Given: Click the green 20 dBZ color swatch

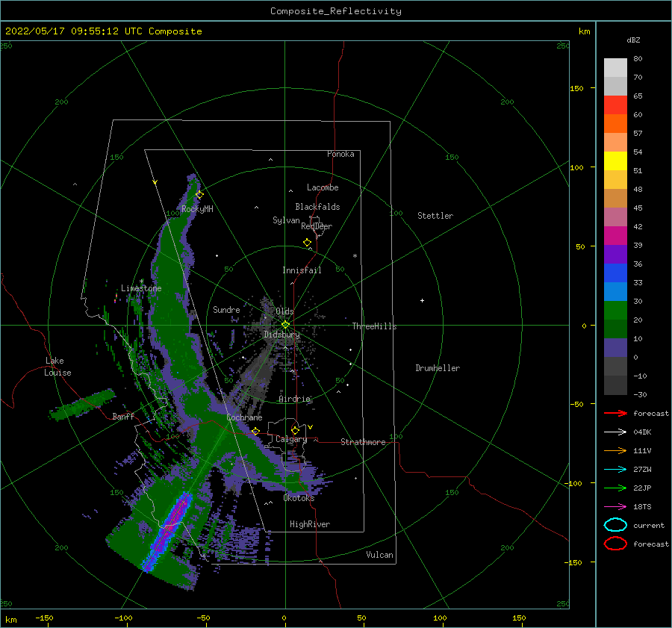Looking at the screenshot, I should pos(615,311).
